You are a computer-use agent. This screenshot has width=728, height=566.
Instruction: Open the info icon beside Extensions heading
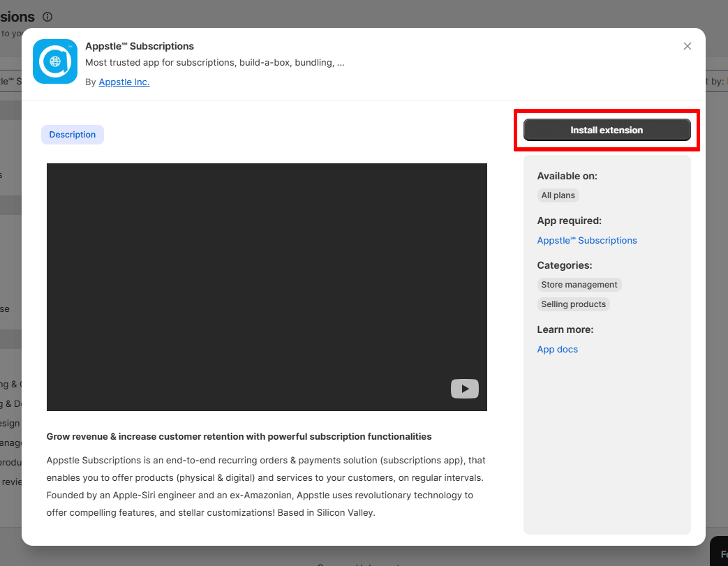47,17
